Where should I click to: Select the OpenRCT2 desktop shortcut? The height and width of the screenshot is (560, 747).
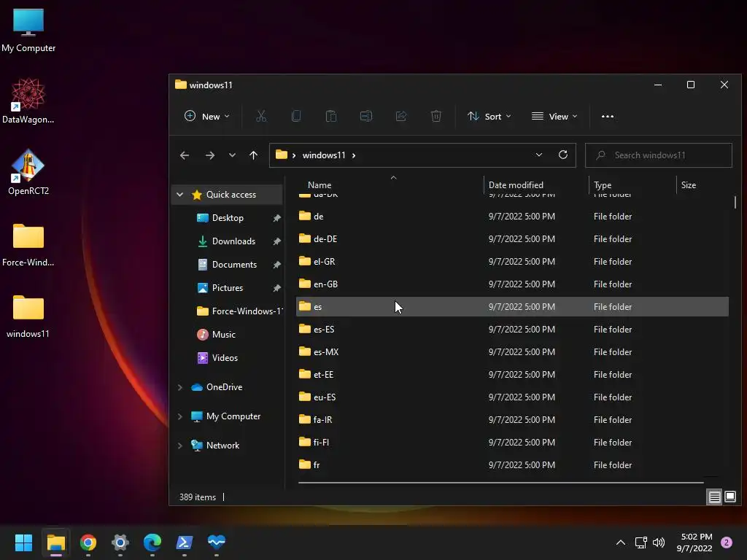click(x=28, y=171)
